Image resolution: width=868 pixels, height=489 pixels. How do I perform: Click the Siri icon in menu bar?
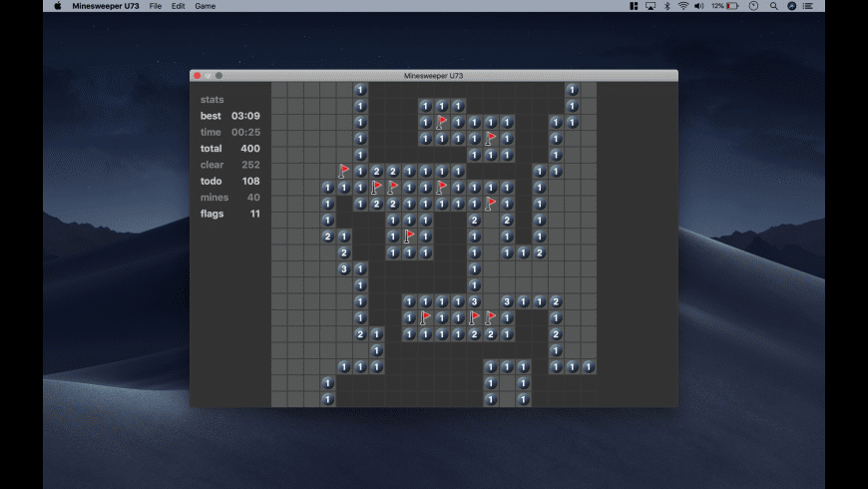pos(791,6)
